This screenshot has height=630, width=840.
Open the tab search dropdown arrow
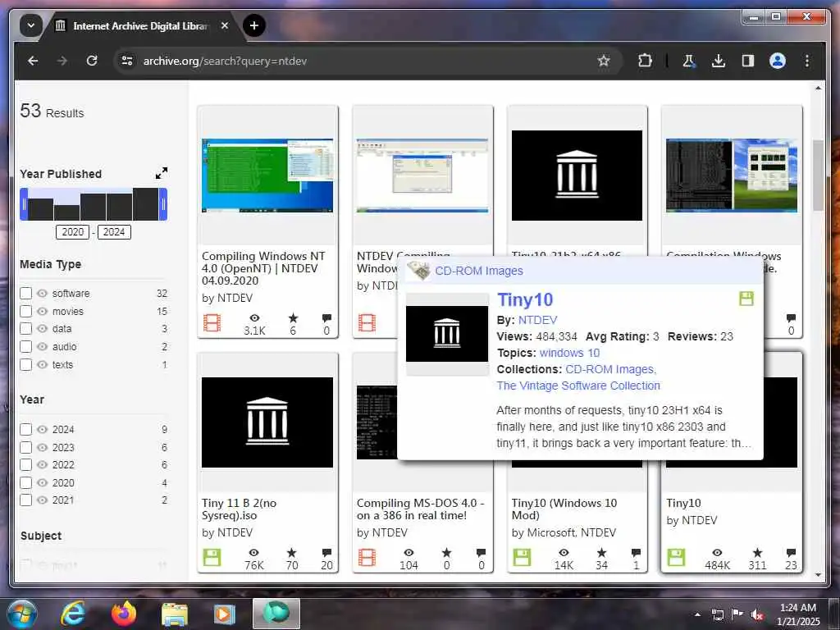point(31,25)
